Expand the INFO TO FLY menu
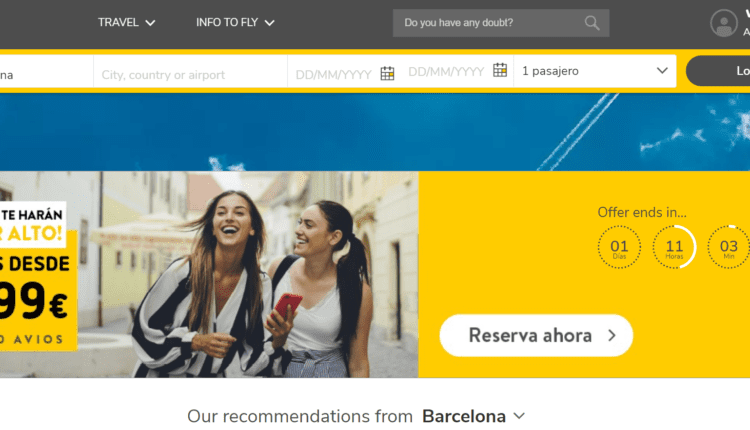This screenshot has width=750, height=430. click(235, 22)
